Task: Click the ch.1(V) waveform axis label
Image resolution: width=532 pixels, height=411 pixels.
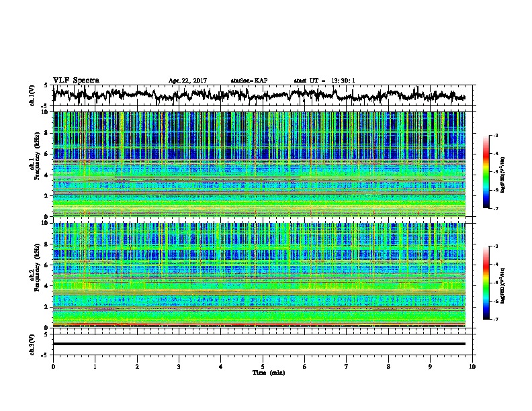Action: coord(32,95)
